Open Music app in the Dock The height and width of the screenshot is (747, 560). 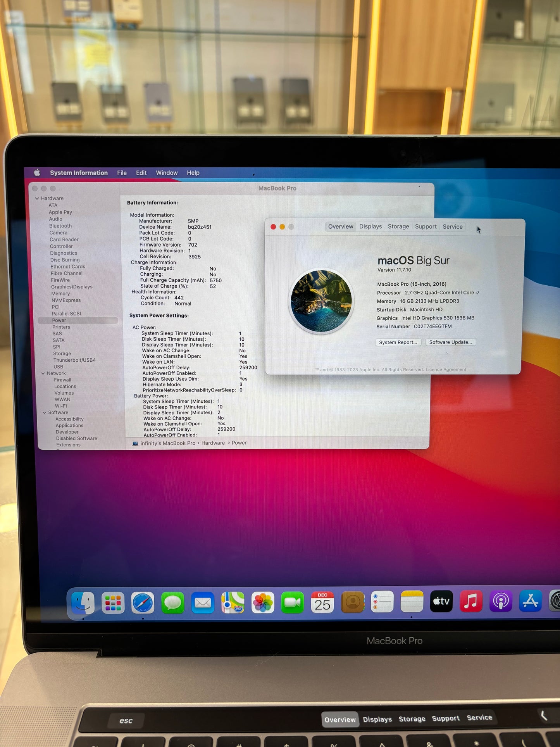[x=471, y=601]
